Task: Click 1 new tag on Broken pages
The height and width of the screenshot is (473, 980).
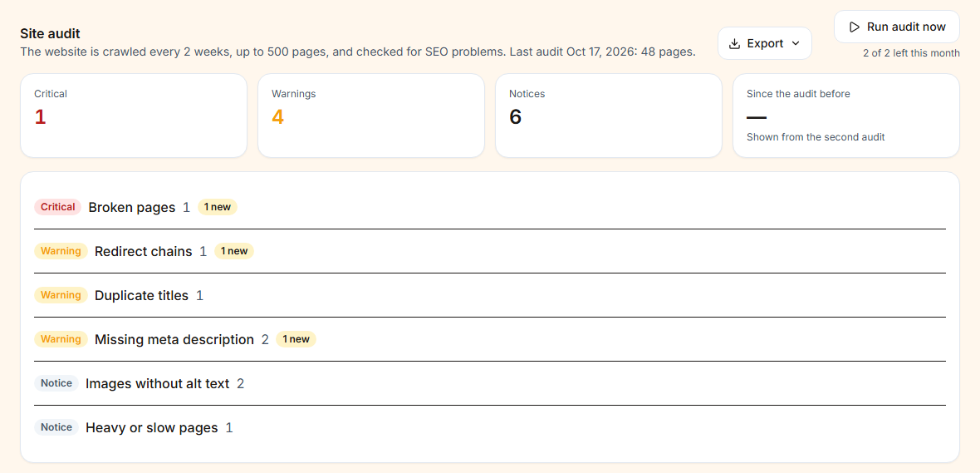Action: (x=218, y=207)
